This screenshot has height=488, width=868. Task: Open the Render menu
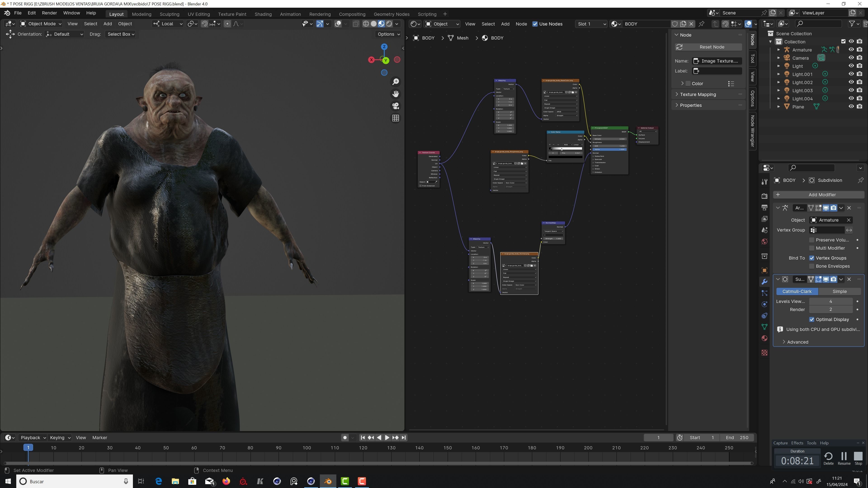[49, 13]
